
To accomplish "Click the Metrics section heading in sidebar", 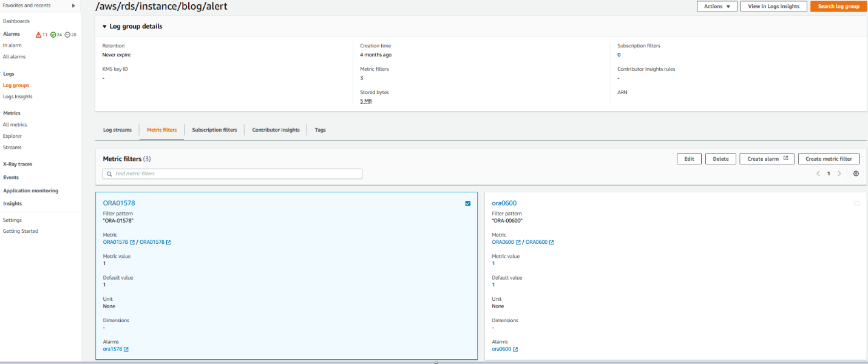I will pos(12,113).
